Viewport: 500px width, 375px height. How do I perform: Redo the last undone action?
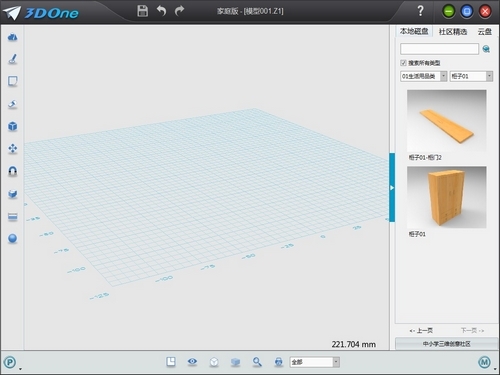point(179,11)
